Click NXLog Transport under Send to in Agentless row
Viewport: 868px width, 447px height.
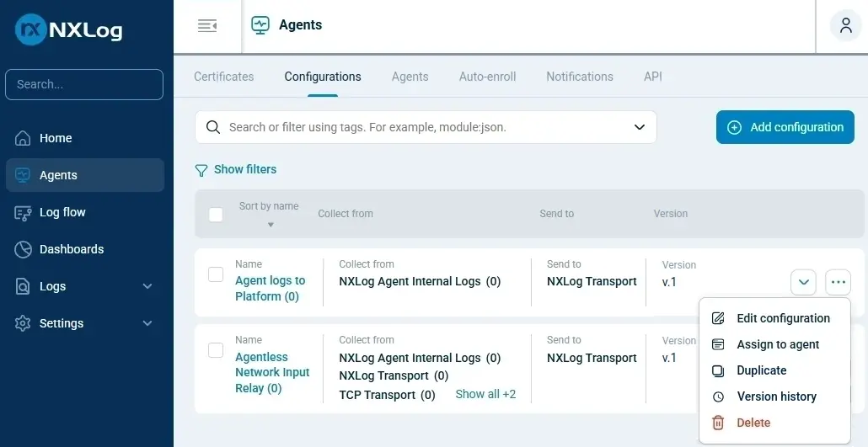592,358
